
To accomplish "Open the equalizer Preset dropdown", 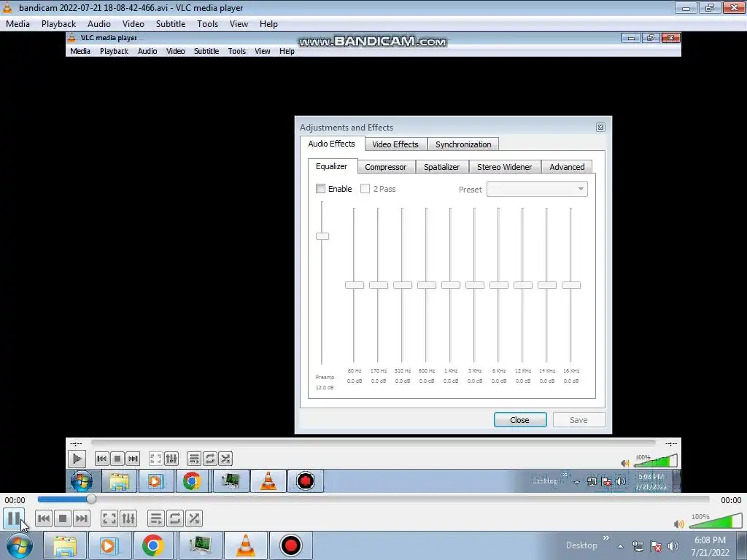I will click(537, 189).
